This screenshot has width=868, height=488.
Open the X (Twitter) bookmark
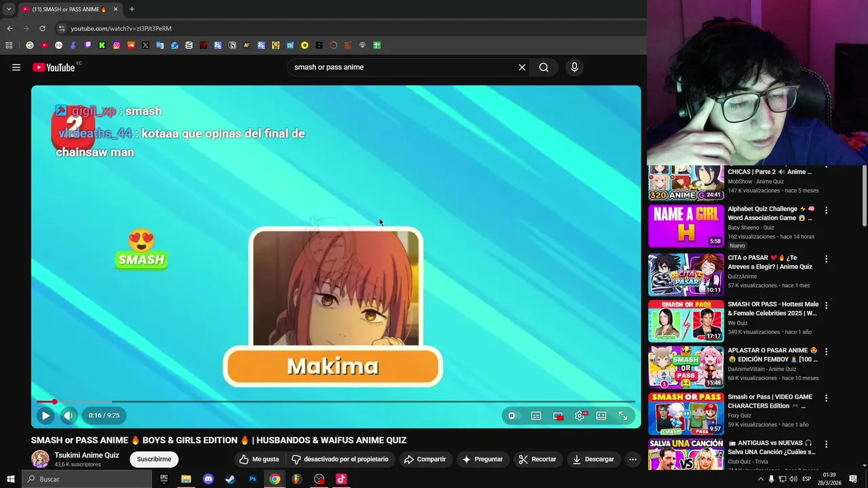145,45
